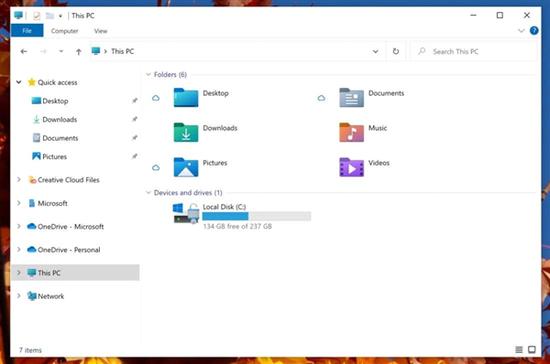Open the File menu
The width and height of the screenshot is (550, 364).
pos(27,31)
